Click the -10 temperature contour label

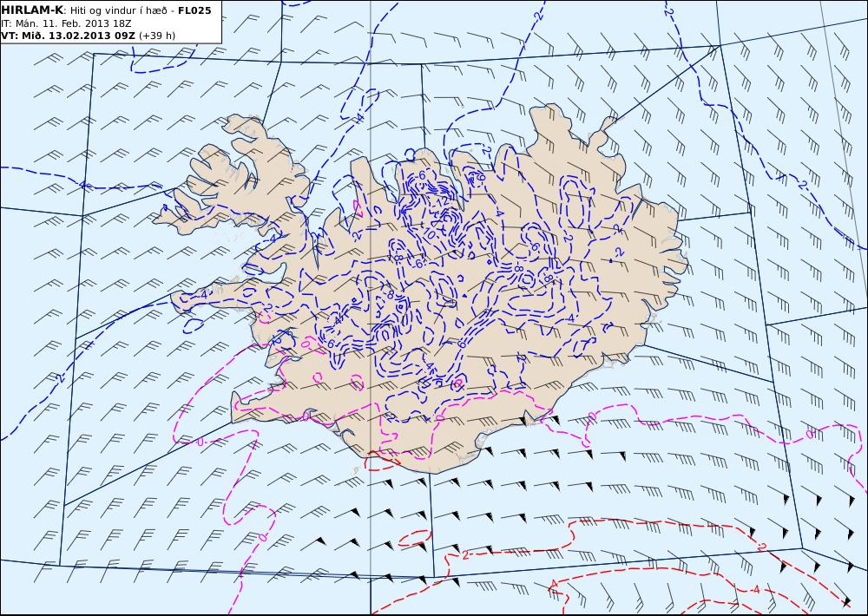tap(431, 233)
